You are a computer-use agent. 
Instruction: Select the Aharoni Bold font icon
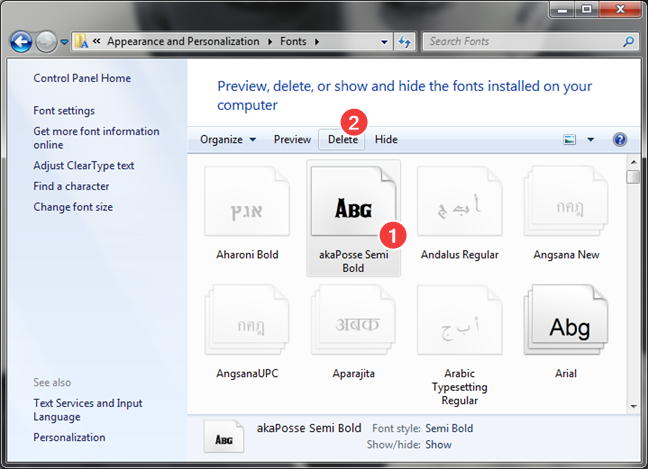[247, 201]
